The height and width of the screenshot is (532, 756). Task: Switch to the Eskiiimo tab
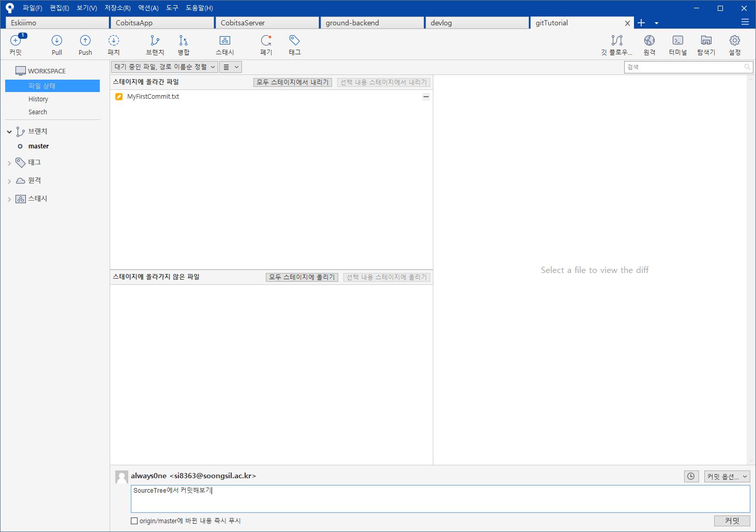pyautogui.click(x=57, y=23)
